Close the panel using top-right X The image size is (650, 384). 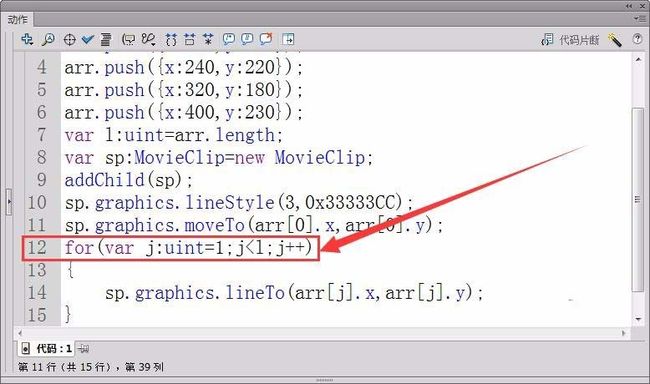[x=642, y=6]
